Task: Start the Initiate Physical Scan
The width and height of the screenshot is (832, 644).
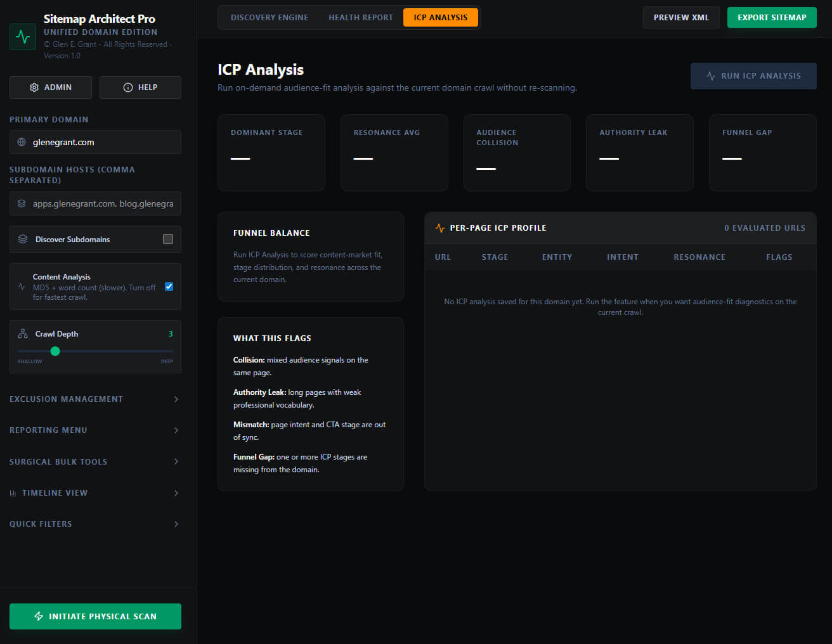Action: pyautogui.click(x=95, y=616)
